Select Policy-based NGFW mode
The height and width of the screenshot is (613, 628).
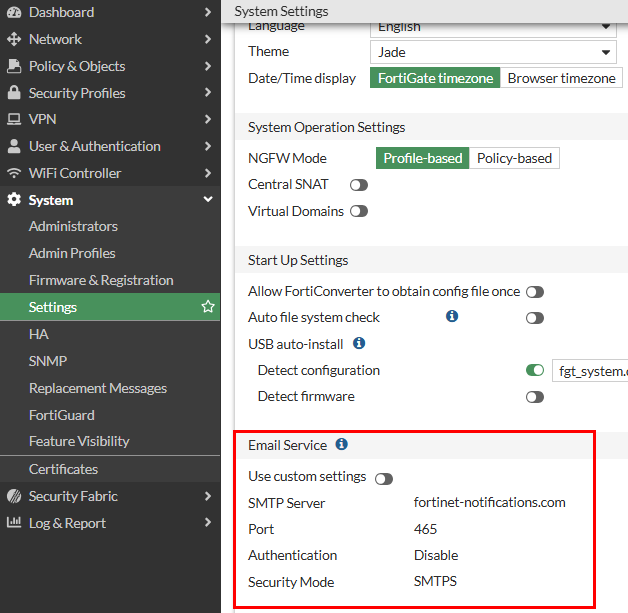coord(514,158)
